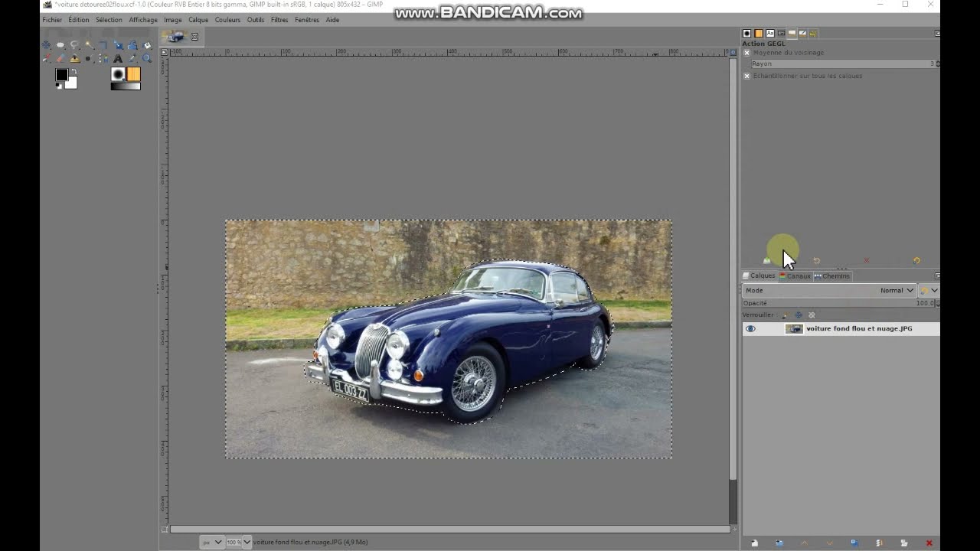This screenshot has height=551, width=980.
Task: Delete tool preset red icon
Action: 867,260
